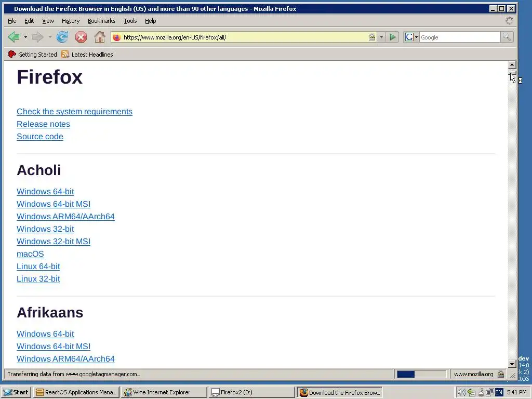Open the back history dropdown arrow

tap(25, 37)
